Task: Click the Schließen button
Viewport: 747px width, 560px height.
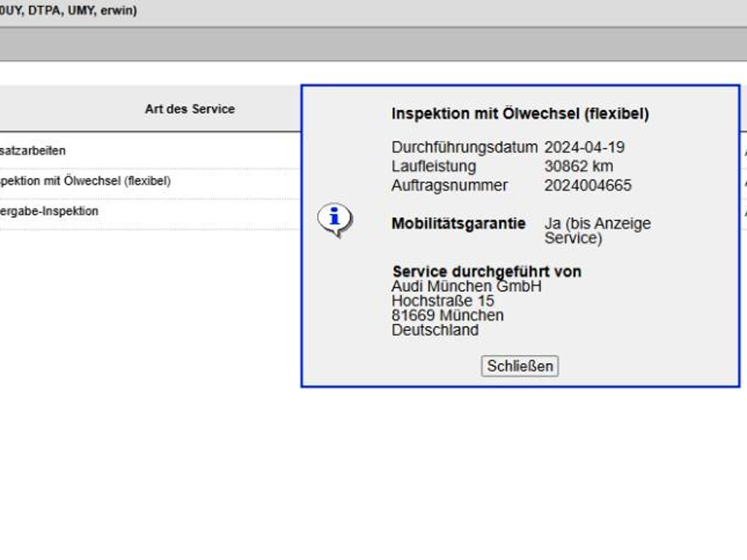Action: [519, 366]
